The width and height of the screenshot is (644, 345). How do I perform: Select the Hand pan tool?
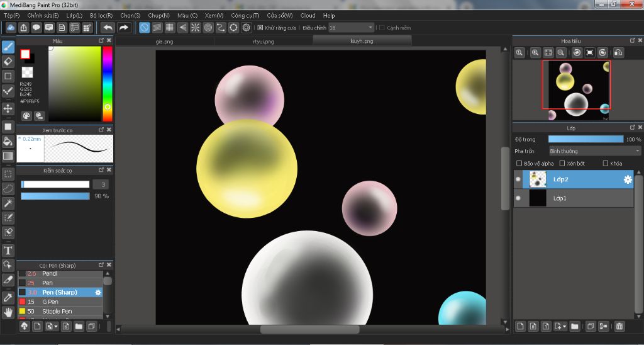(x=8, y=312)
